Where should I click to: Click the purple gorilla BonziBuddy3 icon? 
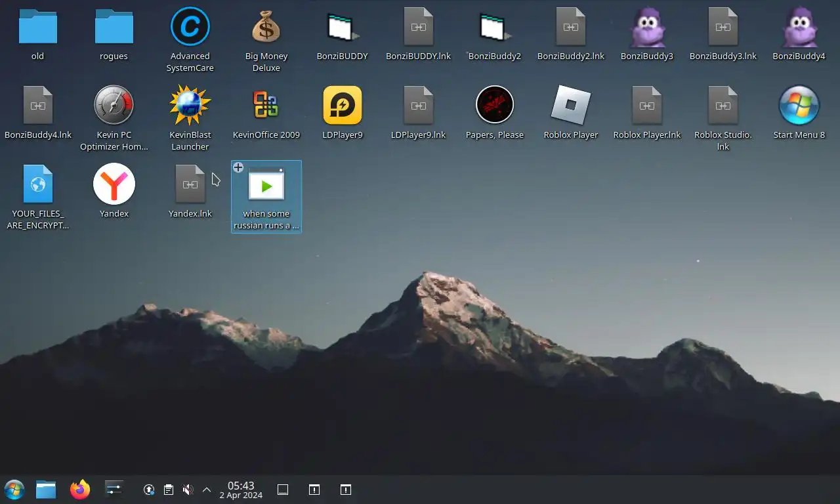point(646,27)
